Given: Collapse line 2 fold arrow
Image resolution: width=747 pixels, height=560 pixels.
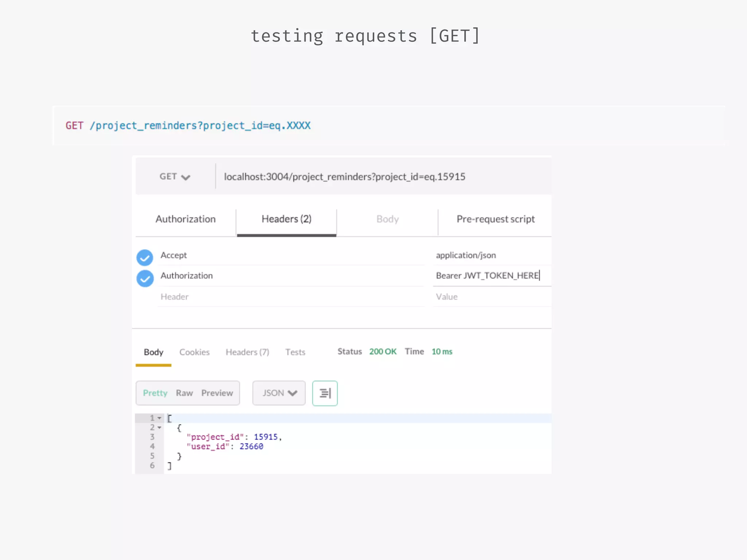Looking at the screenshot, I should click(x=159, y=428).
